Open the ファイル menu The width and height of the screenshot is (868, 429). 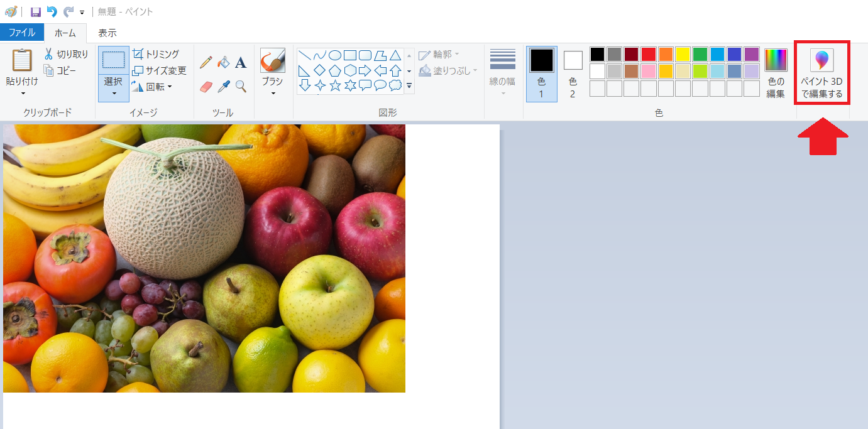coord(22,33)
